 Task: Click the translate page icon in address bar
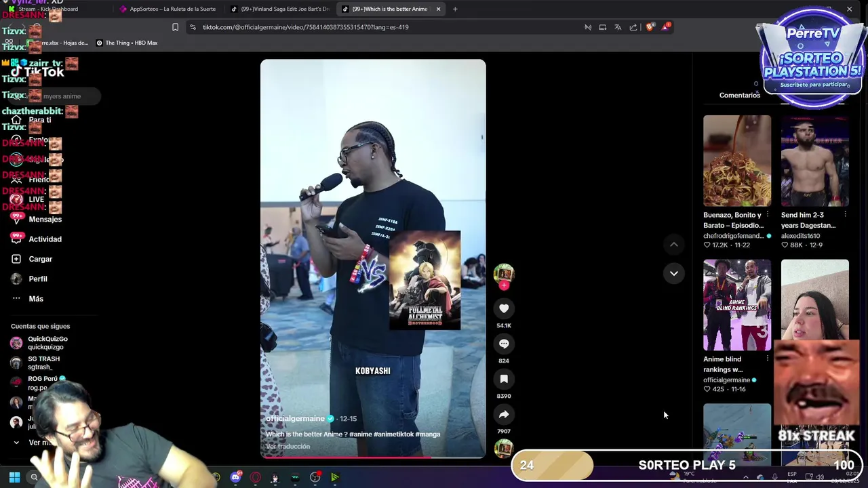618,27
